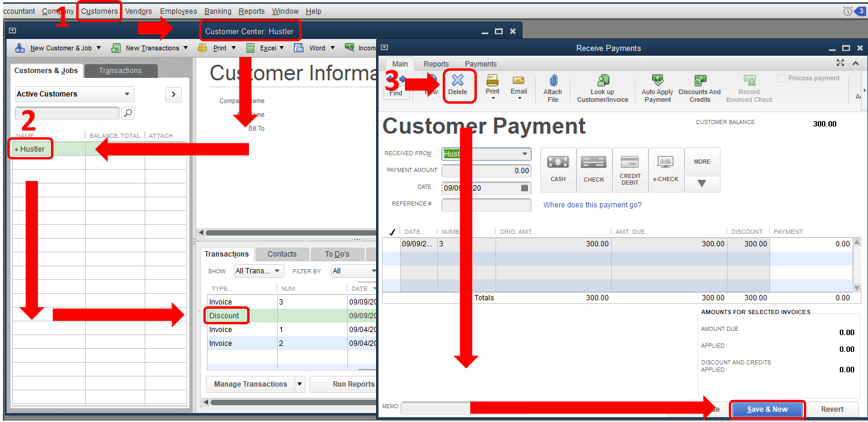The image size is (868, 422).
Task: Open the Customers menu
Action: (99, 11)
